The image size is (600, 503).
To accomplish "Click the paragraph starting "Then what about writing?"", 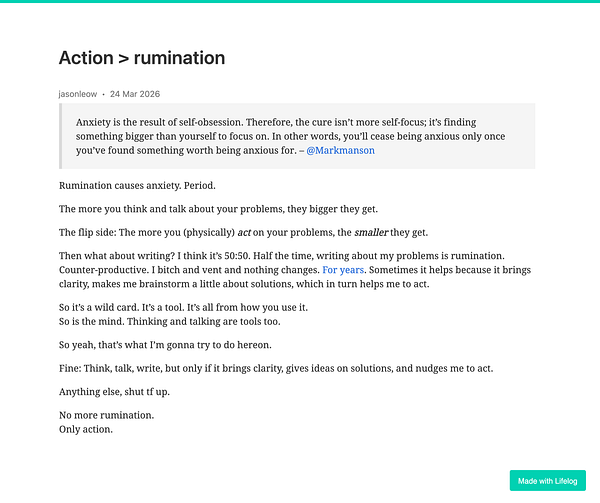I will point(295,270).
